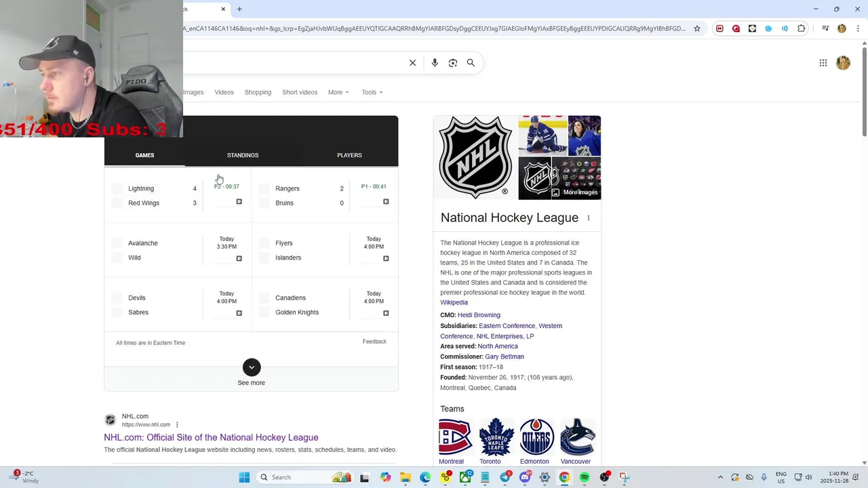Open Windows Start menu

(x=244, y=477)
